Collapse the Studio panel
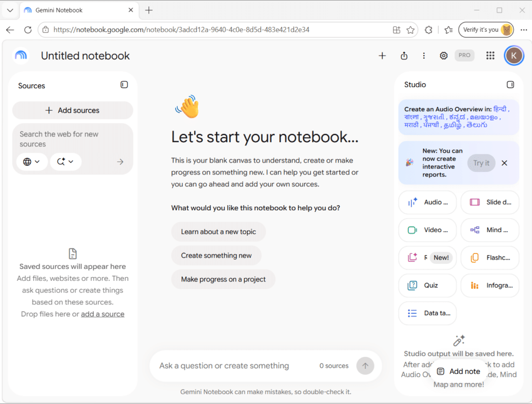The height and width of the screenshot is (404, 532). pos(510,85)
